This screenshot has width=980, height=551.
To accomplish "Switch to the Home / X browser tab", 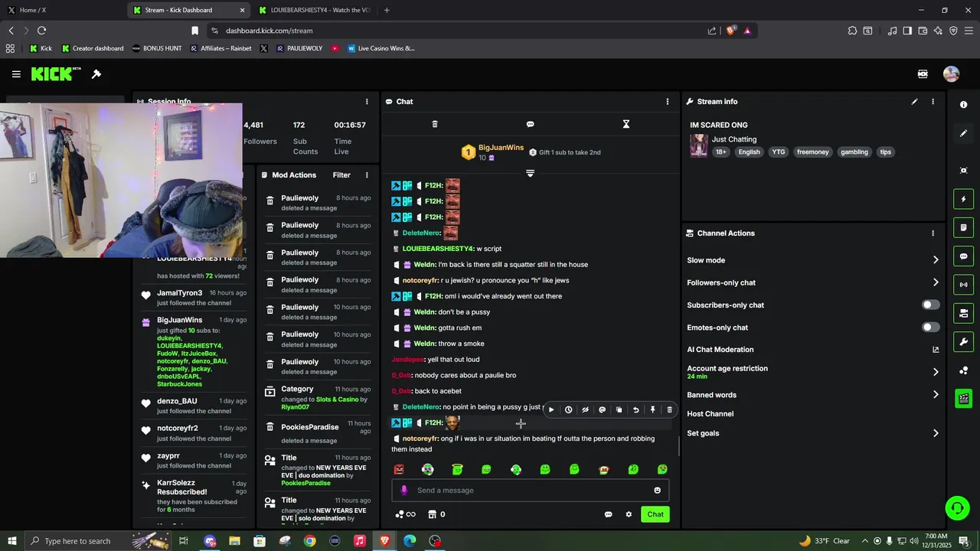I will click(x=61, y=10).
